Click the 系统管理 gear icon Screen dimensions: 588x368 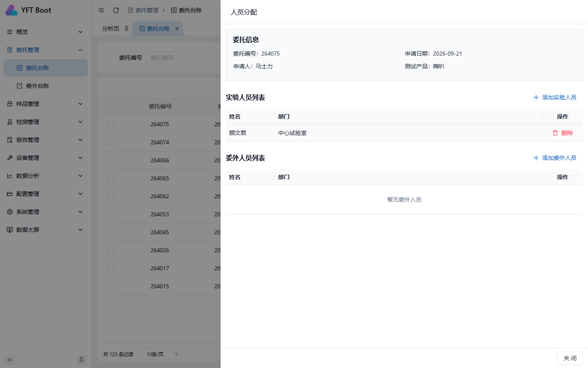pos(10,212)
